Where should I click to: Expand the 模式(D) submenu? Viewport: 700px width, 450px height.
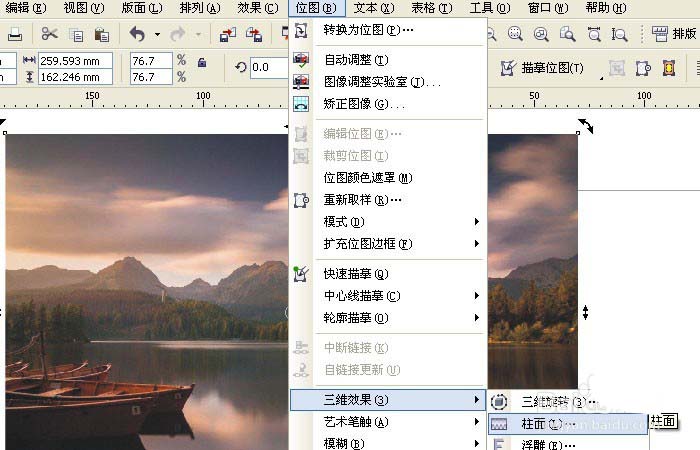click(x=388, y=221)
